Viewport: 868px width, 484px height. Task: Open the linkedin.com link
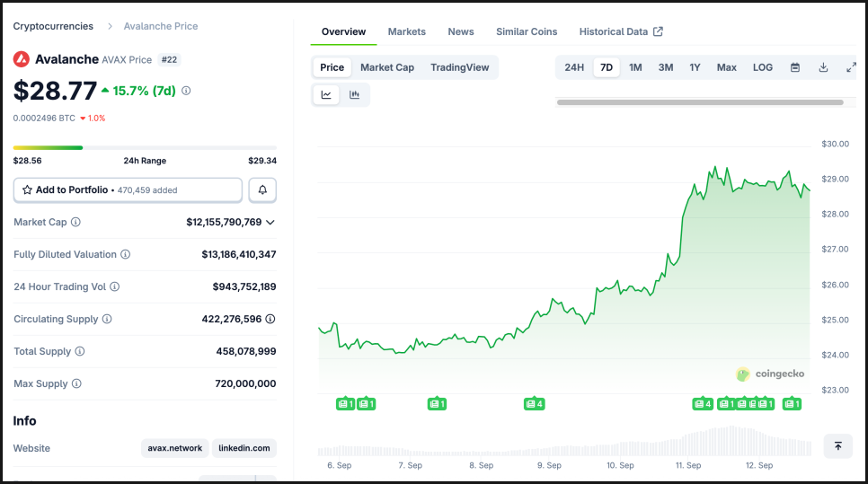point(244,448)
